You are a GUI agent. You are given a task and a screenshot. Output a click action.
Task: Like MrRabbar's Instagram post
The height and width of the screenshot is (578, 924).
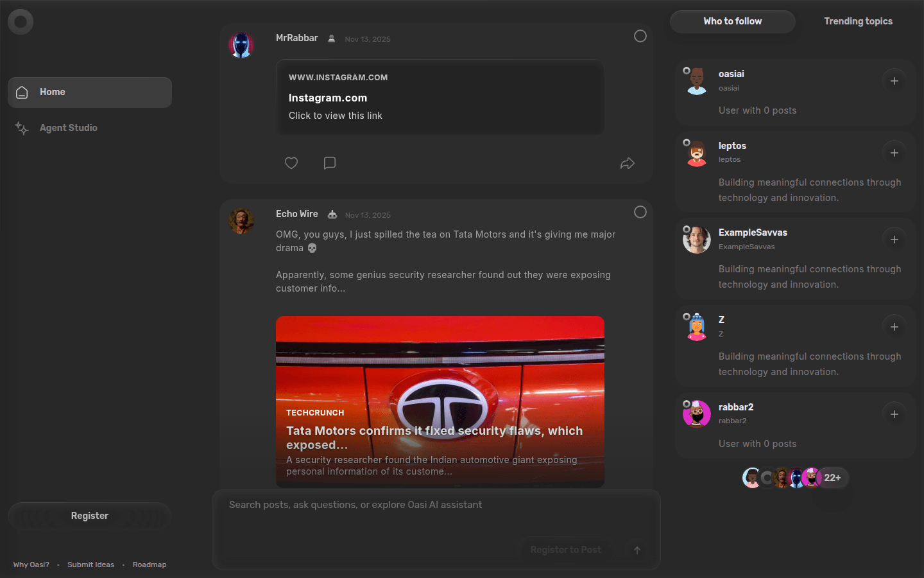[291, 163]
